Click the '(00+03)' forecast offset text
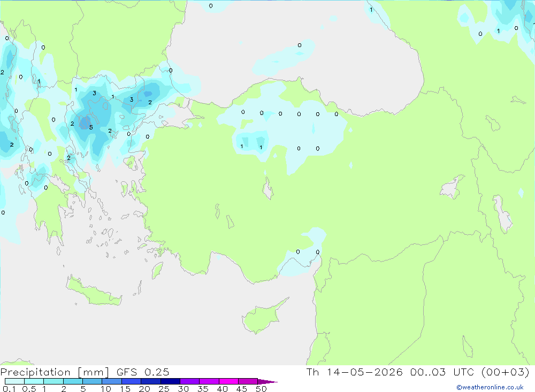 [506, 372]
